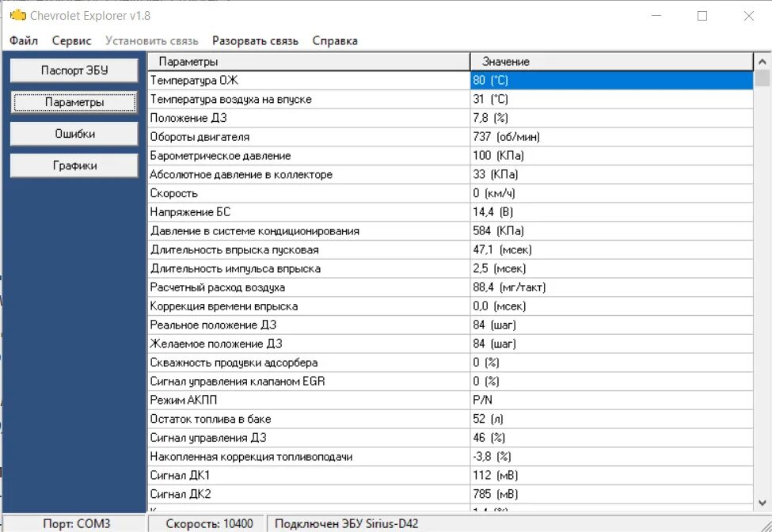Screen dimensions: 772x532
Task: Open the Сервис menu
Action: click(x=72, y=41)
